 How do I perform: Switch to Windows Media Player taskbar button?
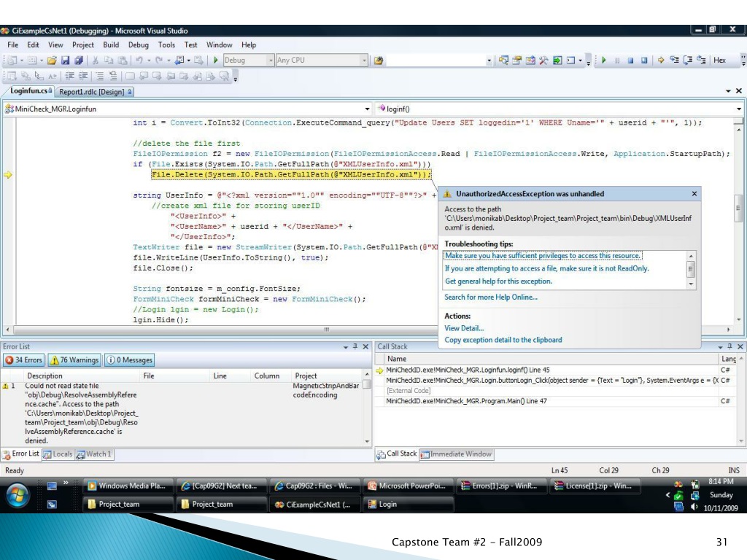click(x=127, y=486)
